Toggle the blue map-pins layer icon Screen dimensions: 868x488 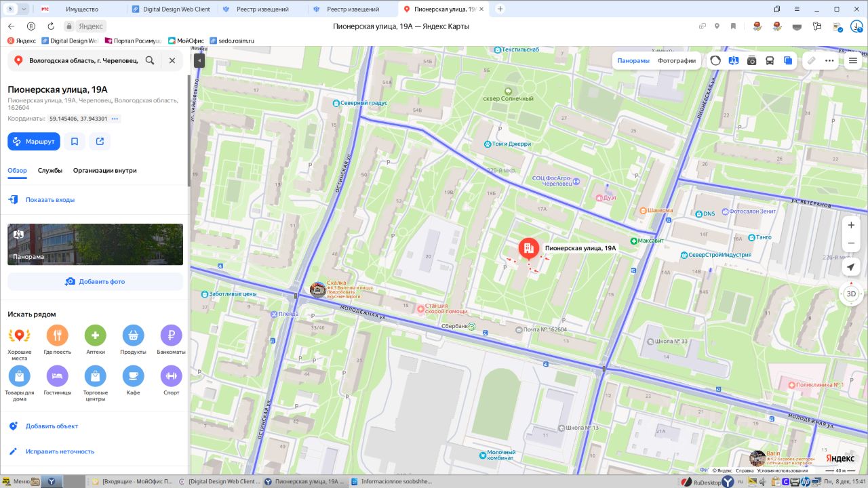[x=733, y=60]
